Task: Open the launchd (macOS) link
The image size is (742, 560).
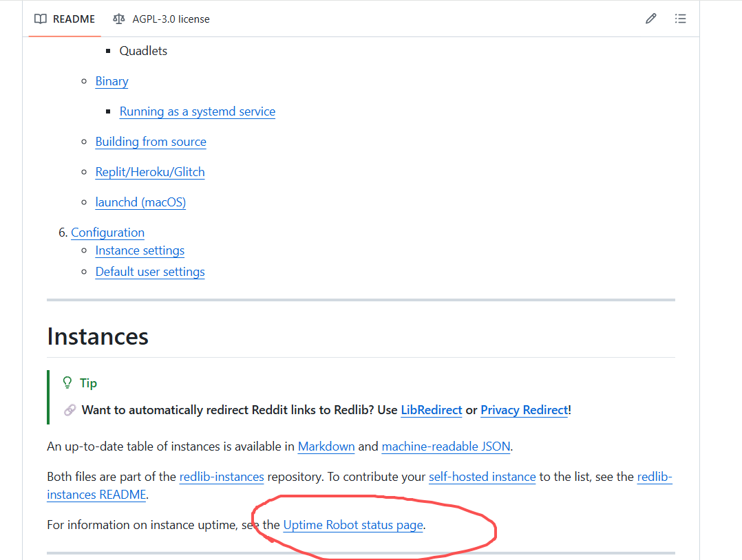Action: (x=140, y=202)
